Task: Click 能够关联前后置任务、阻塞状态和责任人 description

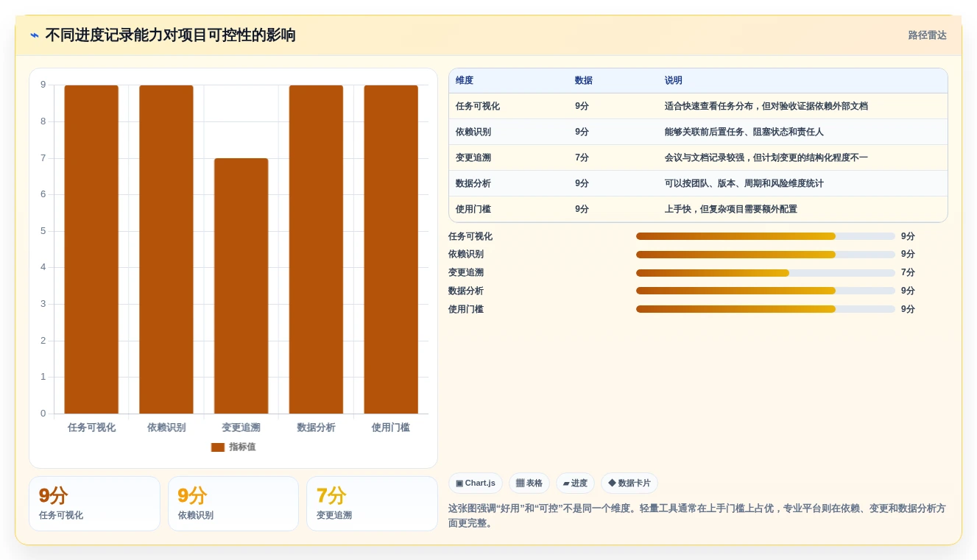Action: pyautogui.click(x=744, y=132)
